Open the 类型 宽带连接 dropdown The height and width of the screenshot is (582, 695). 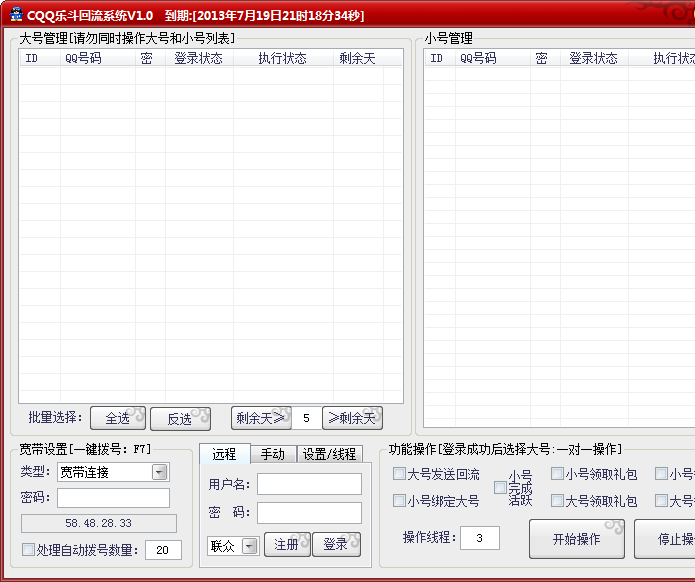click(160, 472)
